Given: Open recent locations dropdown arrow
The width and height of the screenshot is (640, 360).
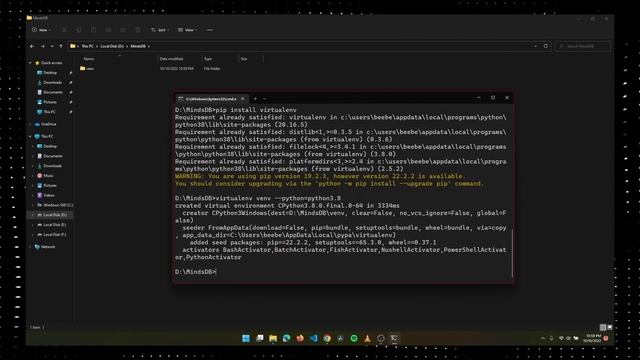Looking at the screenshot, I should 52,46.
